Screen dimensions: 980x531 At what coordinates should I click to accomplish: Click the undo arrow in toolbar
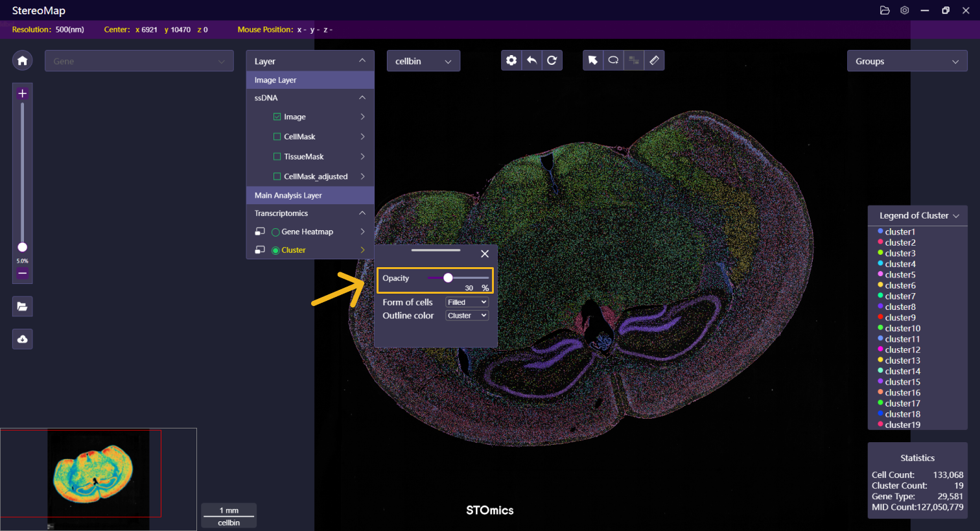tap(531, 60)
